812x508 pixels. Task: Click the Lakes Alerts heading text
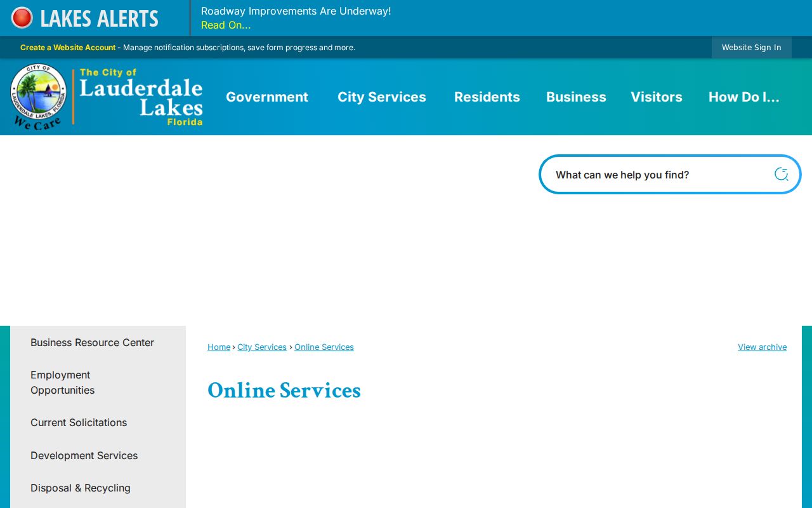click(100, 18)
